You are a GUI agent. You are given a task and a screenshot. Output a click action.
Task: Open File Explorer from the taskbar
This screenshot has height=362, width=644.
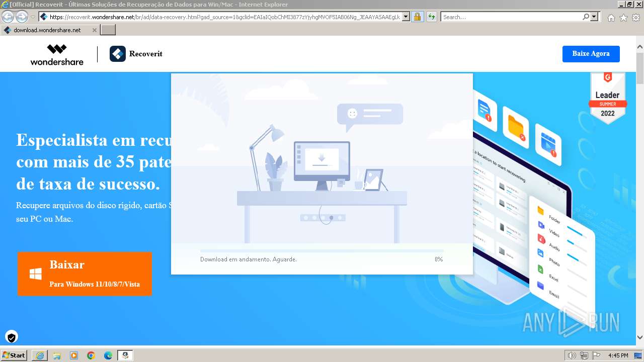coord(57,355)
